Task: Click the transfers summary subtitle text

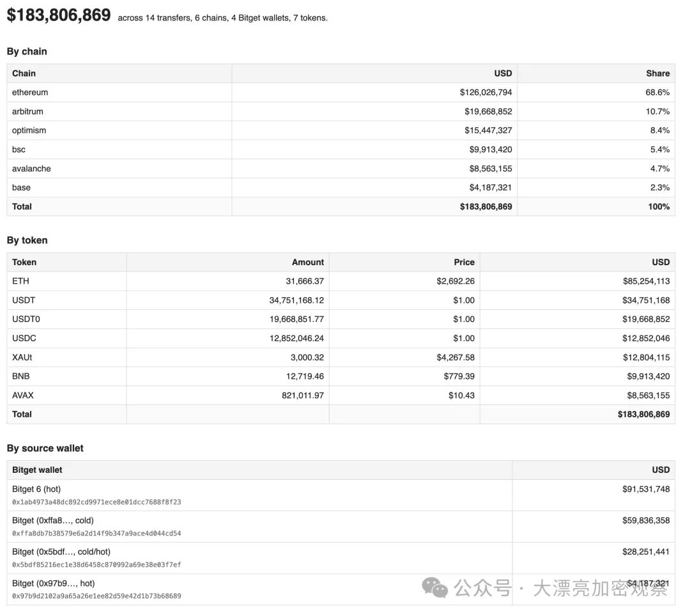Action: [x=223, y=18]
